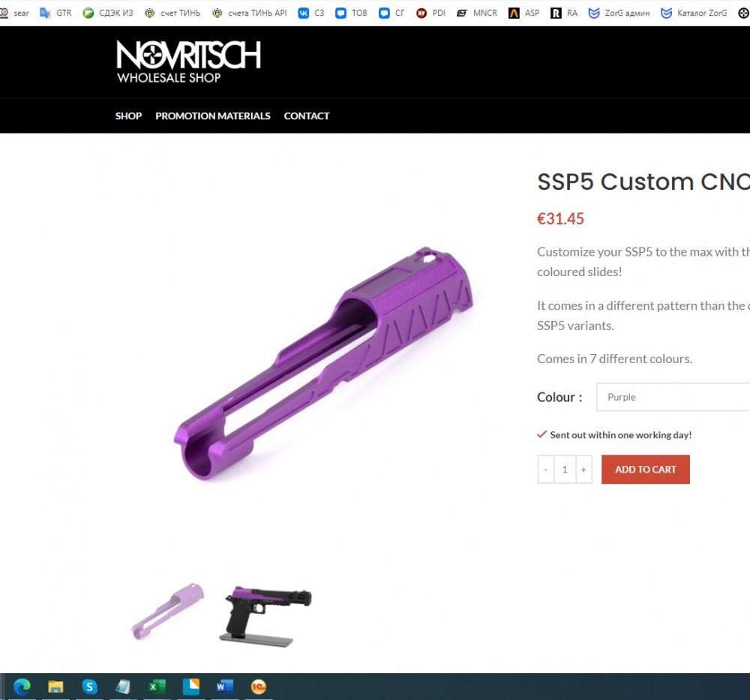Go to the CONTACT page
The width and height of the screenshot is (750, 700).
coord(307,116)
